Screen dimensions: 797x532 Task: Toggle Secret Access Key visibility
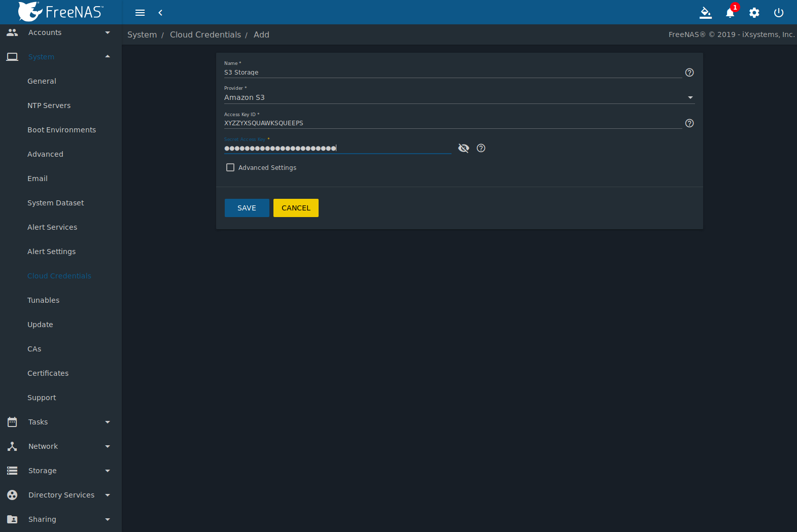click(x=464, y=148)
